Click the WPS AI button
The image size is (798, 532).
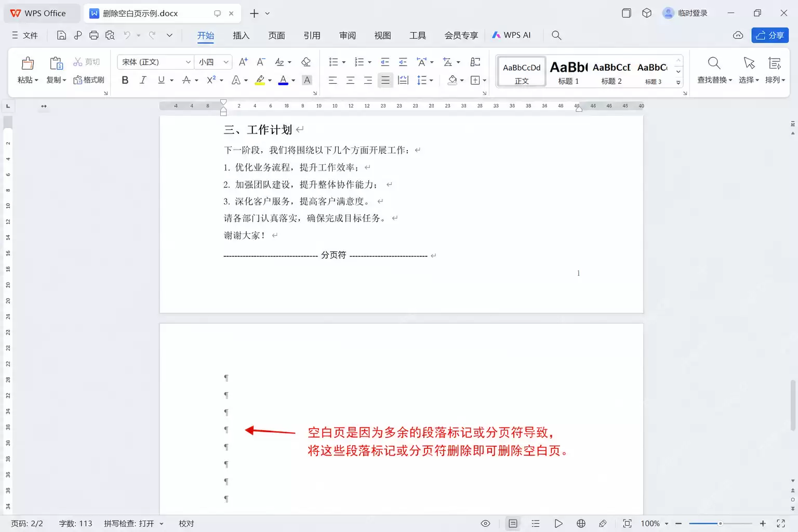click(511, 35)
